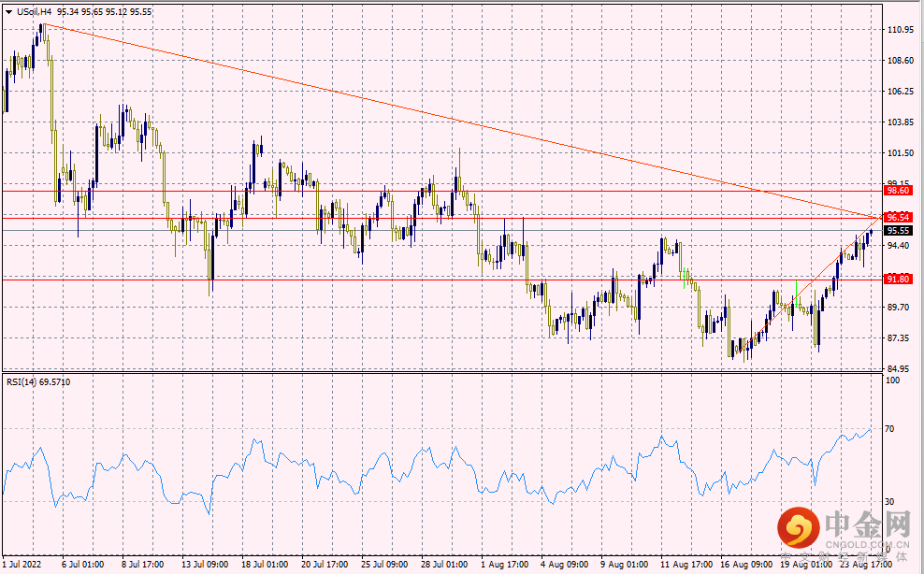
Task: Click the 16 Aug 09:00 time axis label
Action: pyautogui.click(x=745, y=565)
